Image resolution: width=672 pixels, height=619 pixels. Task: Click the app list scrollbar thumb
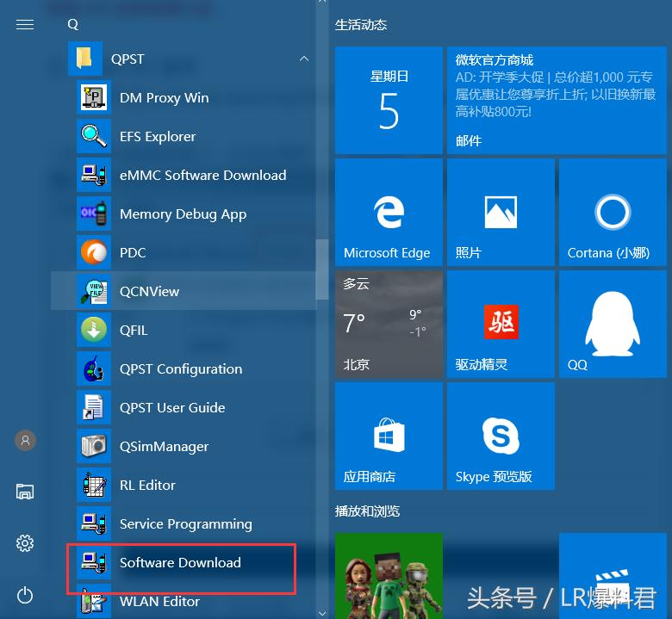(322, 269)
